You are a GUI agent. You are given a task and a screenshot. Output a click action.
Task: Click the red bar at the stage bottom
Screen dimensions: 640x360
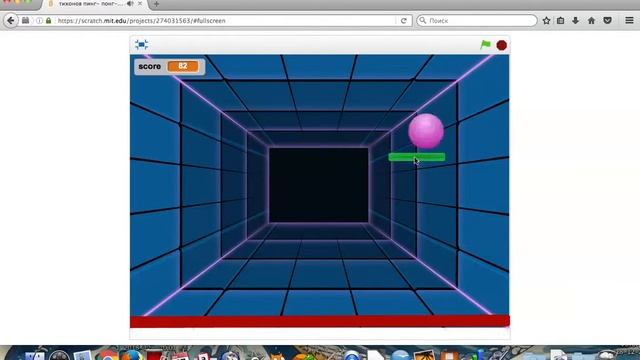(320, 321)
